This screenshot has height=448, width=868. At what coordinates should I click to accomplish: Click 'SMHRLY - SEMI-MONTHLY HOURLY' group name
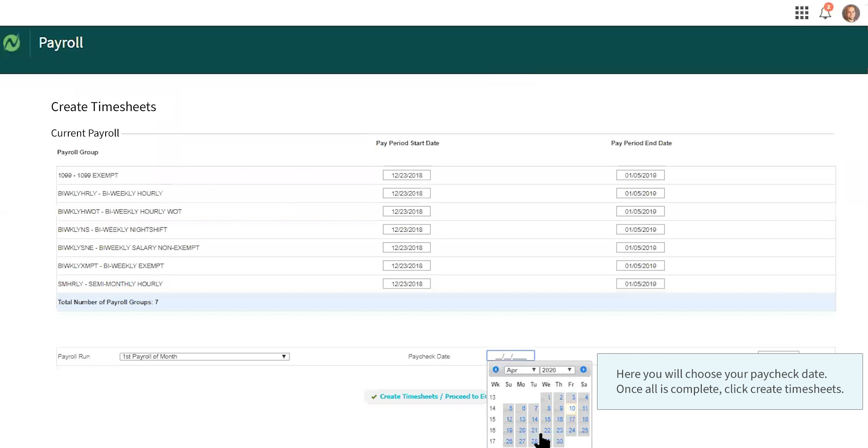(x=110, y=284)
